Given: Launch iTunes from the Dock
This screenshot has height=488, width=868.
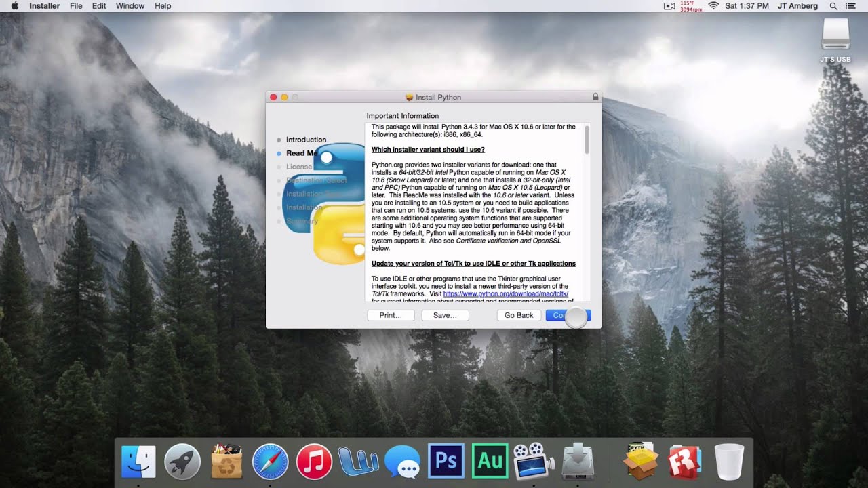Looking at the screenshot, I should [314, 462].
